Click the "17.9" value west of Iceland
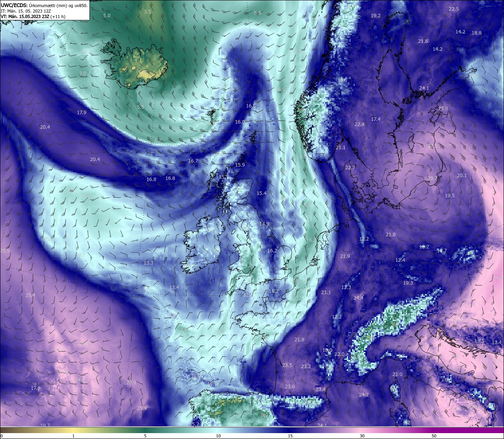Screen dimensions: 504x439 (82, 113)
